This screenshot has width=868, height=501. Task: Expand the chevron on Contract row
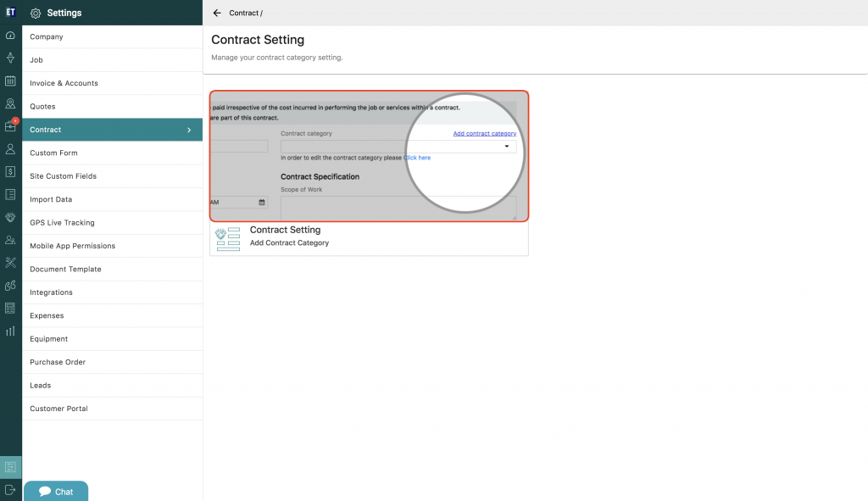coord(189,130)
